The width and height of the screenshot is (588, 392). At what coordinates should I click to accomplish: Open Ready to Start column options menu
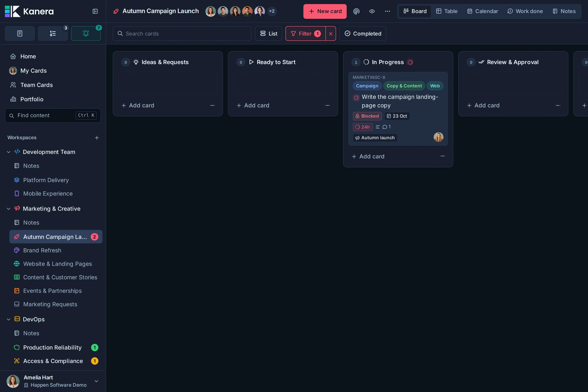tap(327, 106)
